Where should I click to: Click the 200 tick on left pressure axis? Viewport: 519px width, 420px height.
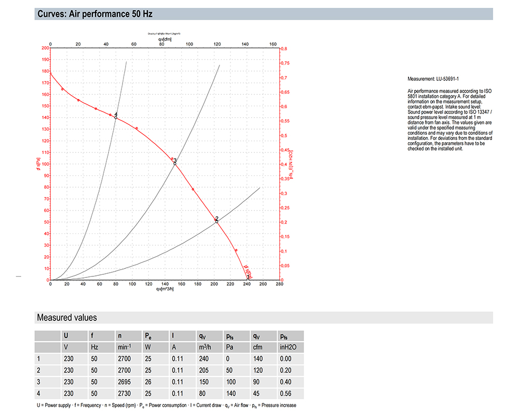click(x=45, y=48)
